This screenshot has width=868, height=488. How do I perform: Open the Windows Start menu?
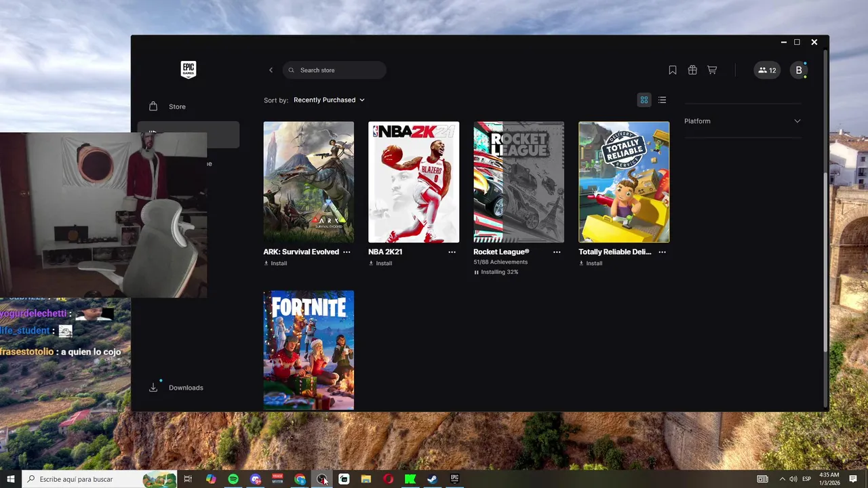click(x=11, y=479)
